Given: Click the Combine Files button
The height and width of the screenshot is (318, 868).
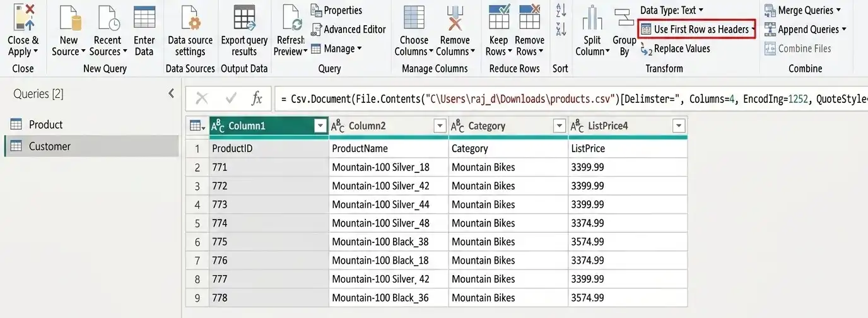Looking at the screenshot, I should [x=798, y=49].
